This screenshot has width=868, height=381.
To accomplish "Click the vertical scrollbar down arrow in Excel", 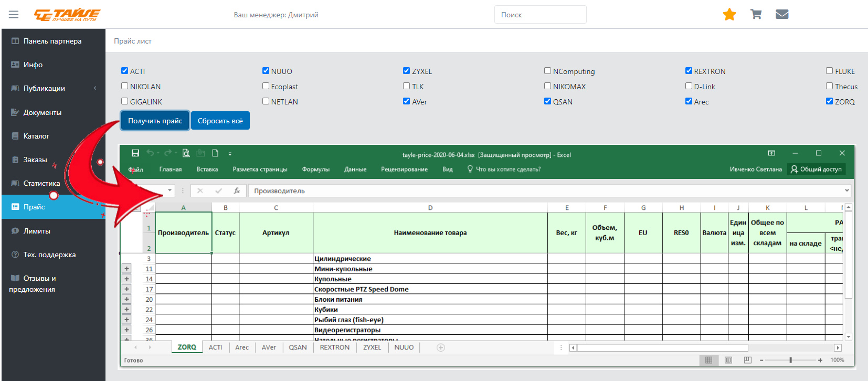I will (849, 336).
